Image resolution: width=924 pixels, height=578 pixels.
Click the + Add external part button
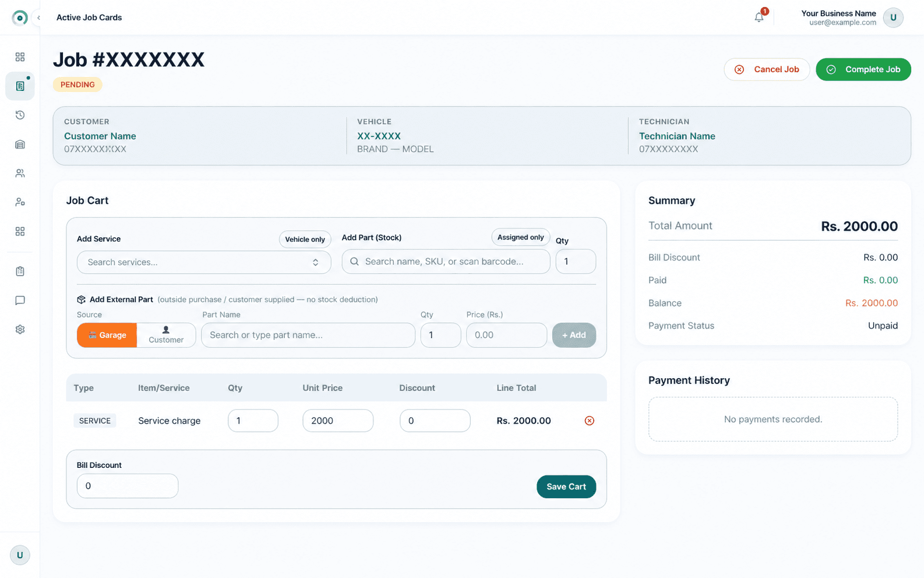coord(574,335)
